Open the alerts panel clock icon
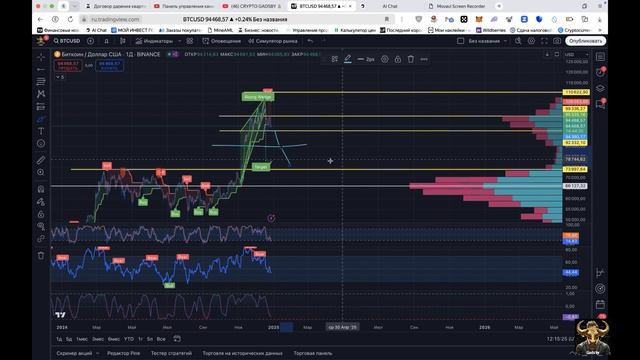The image size is (640, 360). 600,72
